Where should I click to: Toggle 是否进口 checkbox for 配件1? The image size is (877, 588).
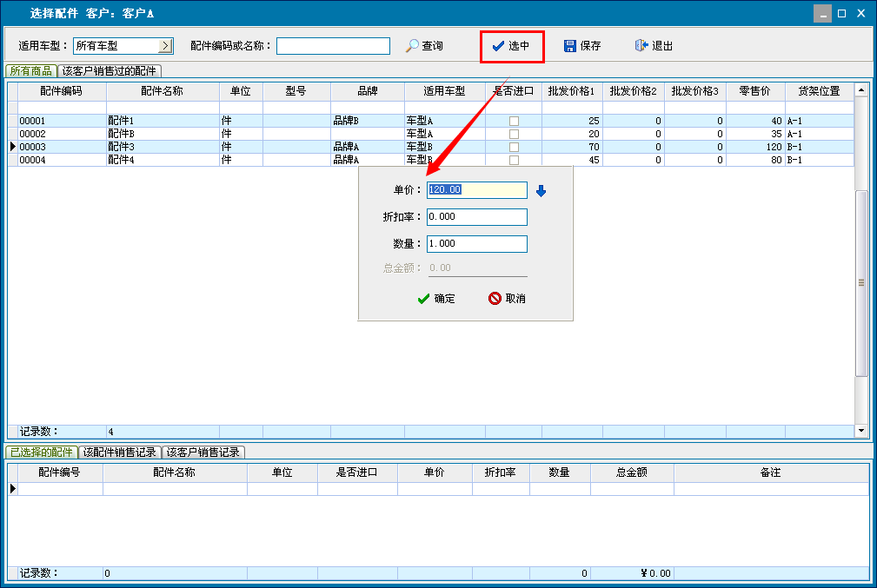[514, 122]
